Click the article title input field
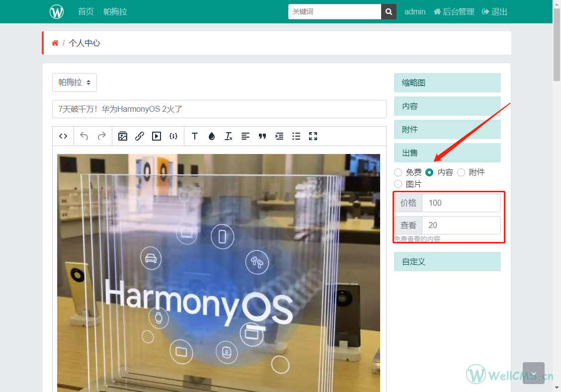 click(x=219, y=109)
